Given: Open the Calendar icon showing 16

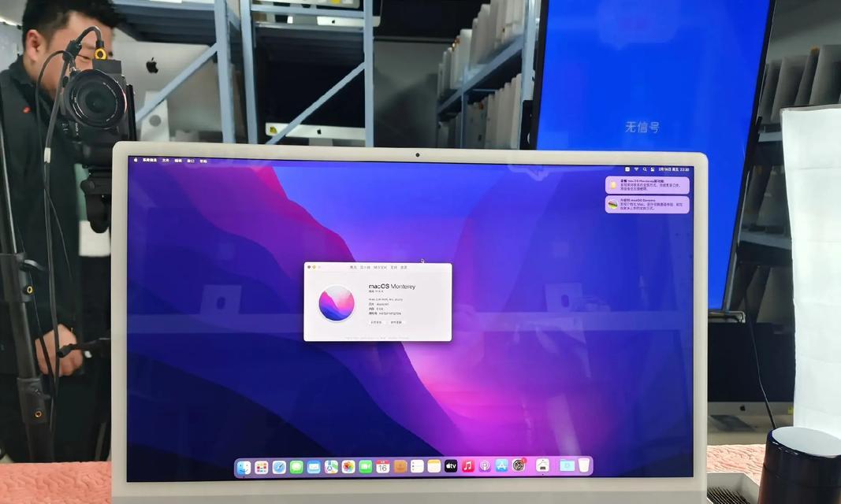Looking at the screenshot, I should coord(382,467).
